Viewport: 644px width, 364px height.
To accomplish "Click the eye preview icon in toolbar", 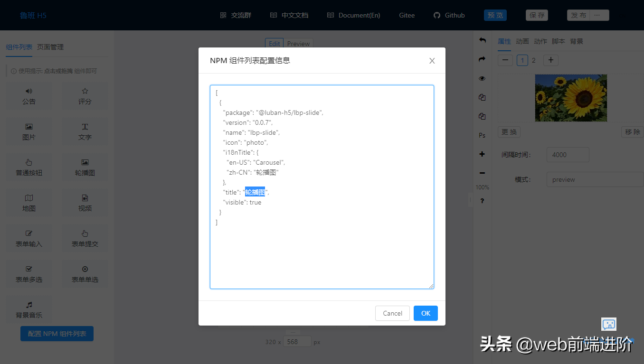I will click(482, 78).
